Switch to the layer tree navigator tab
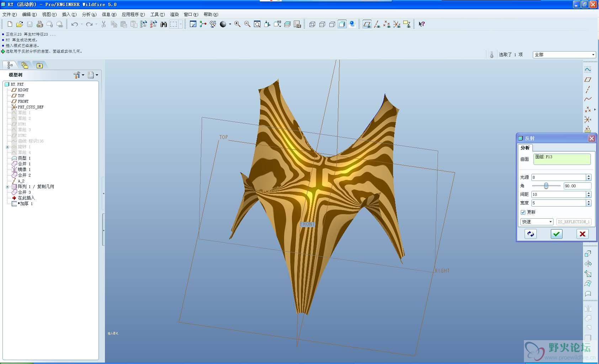The image size is (599, 364). click(x=25, y=65)
